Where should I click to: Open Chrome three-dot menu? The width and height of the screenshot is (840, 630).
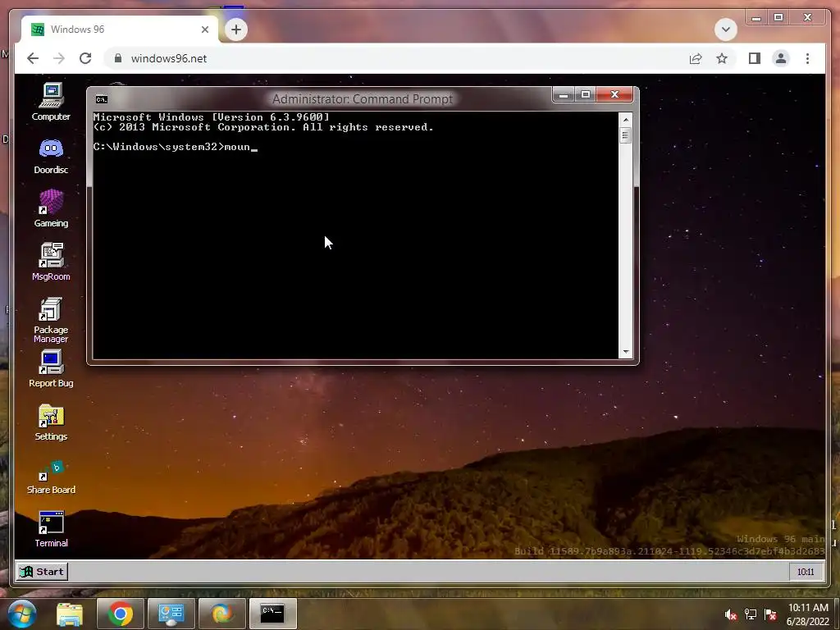(x=807, y=58)
